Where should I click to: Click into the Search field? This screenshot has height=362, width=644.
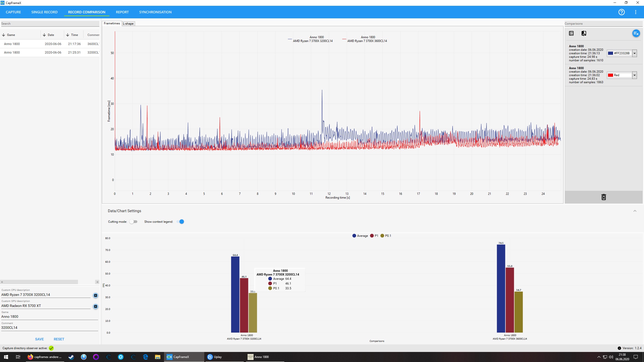coord(50,24)
